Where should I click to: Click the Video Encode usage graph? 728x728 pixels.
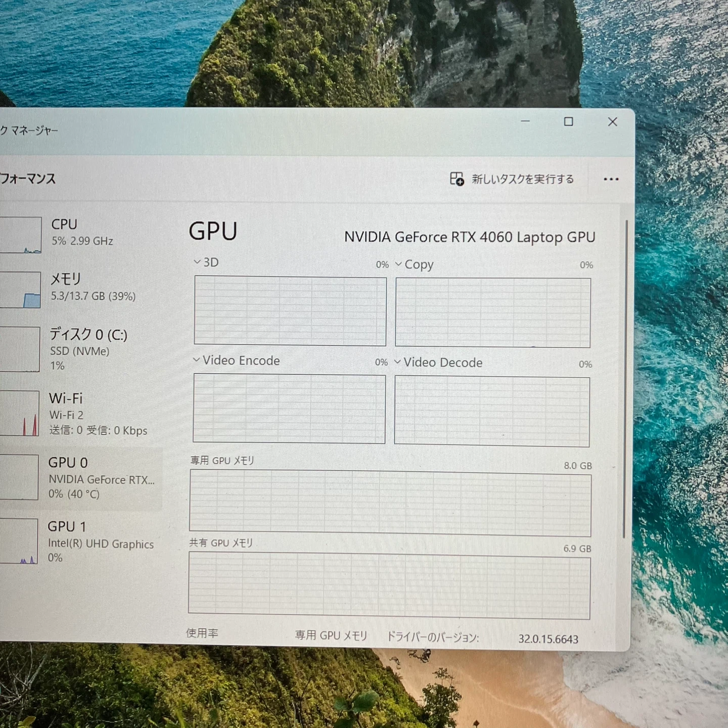pos(289,408)
